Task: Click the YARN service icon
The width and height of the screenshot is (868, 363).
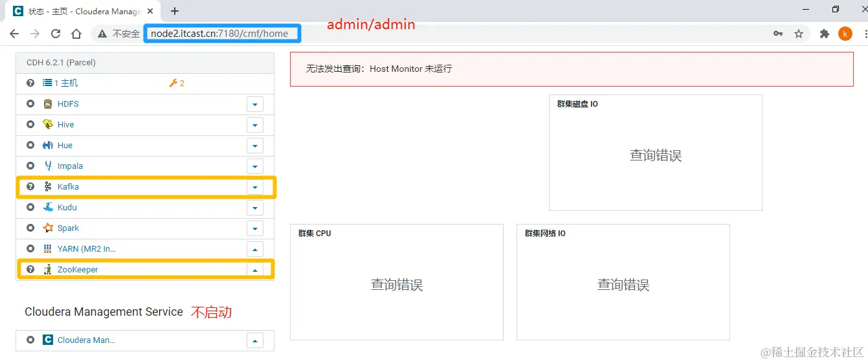Action: [48, 249]
